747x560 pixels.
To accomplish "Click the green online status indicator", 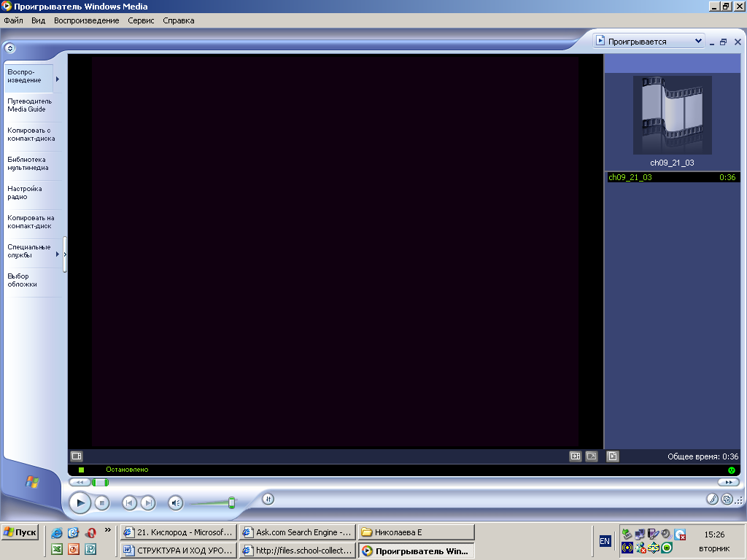I will tap(732, 470).
